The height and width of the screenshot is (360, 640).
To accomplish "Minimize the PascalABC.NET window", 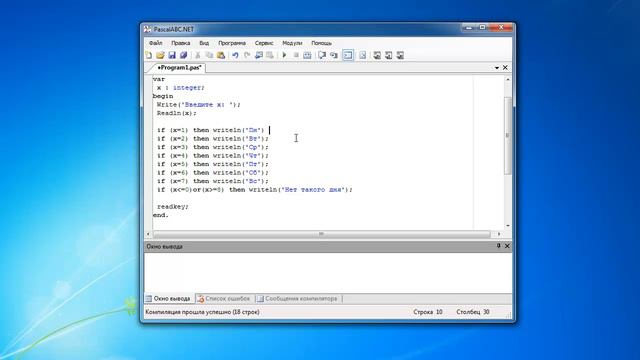I will click(x=469, y=28).
